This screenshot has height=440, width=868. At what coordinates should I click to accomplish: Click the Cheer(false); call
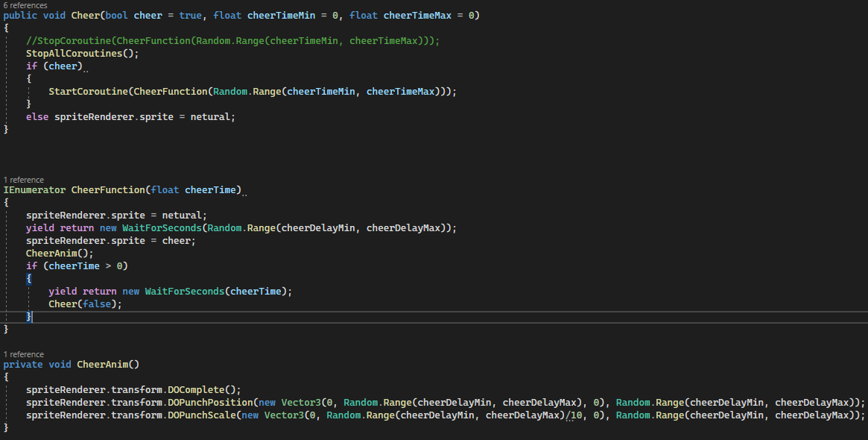click(x=85, y=304)
